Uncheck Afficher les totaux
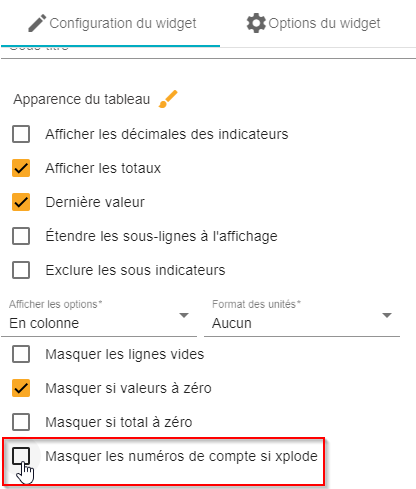This screenshot has width=416, height=489. click(21, 168)
